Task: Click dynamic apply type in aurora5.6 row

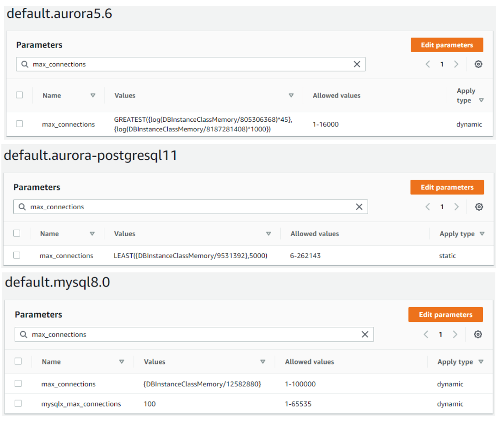Action: (469, 125)
